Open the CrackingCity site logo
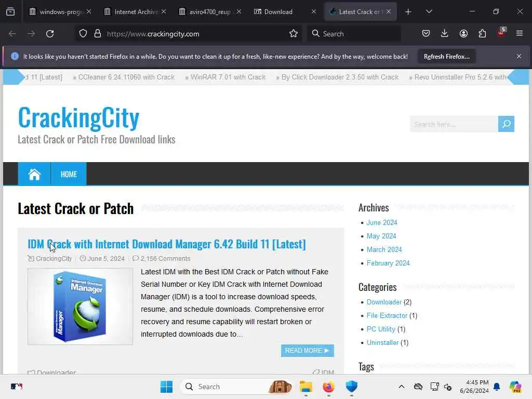 pos(79,117)
